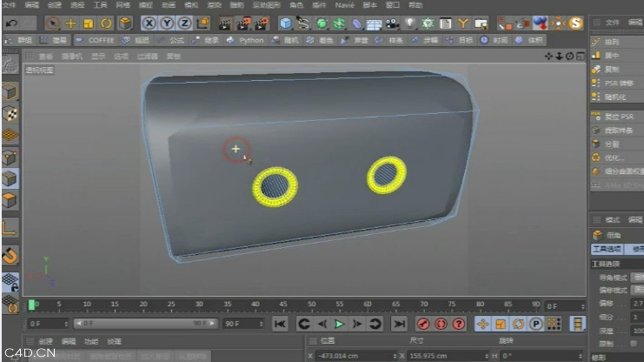644x362 pixels.
Task: Click the record keyframe red button
Action: [423, 325]
